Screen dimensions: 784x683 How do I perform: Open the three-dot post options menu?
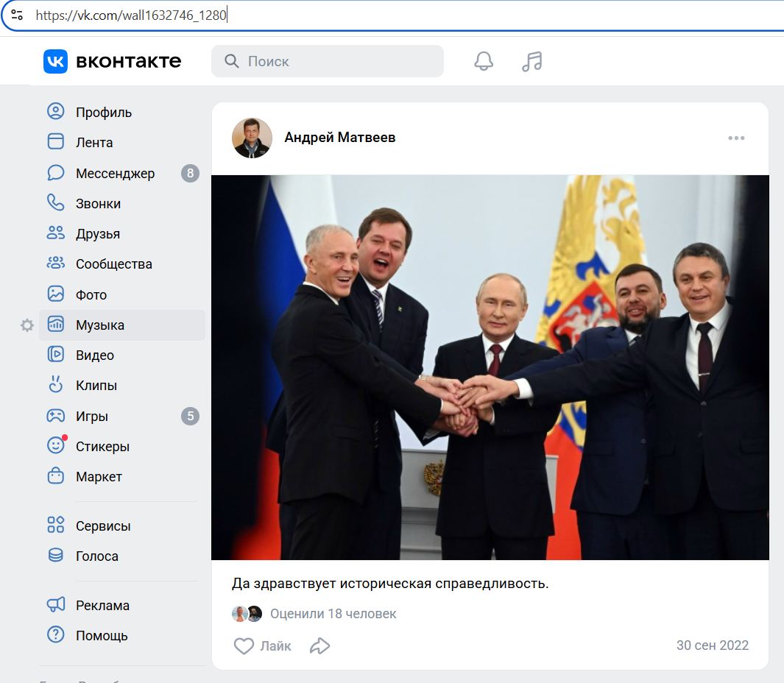736,138
